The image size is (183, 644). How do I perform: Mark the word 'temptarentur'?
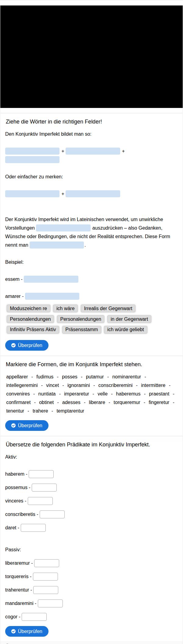click(70, 411)
